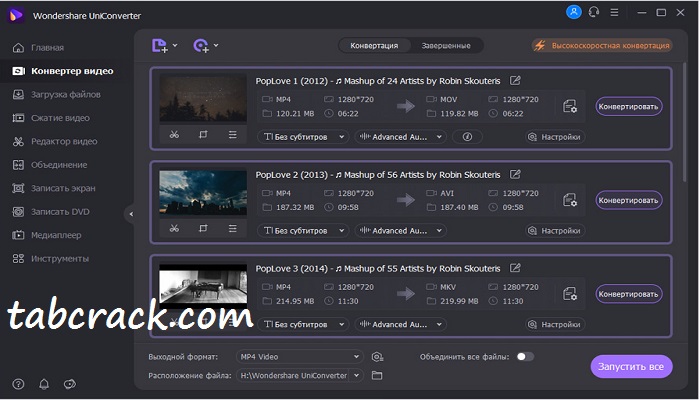Click Конвертировать for PopLove 3

coord(629,294)
